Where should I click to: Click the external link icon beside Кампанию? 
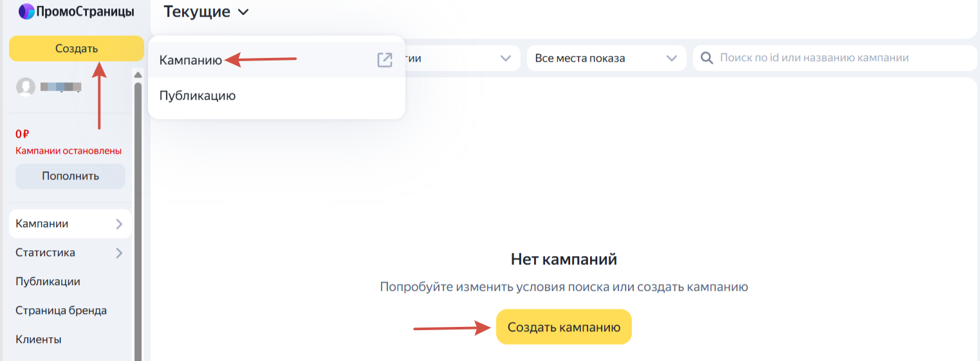point(384,60)
